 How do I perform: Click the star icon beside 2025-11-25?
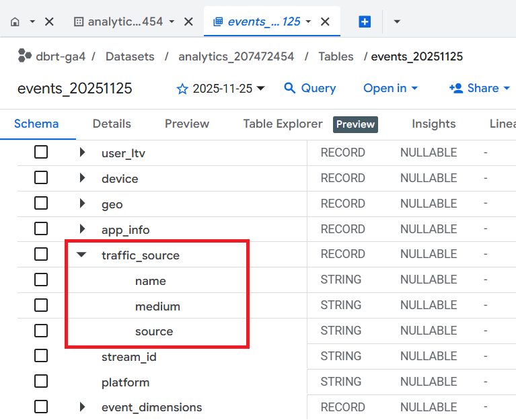click(x=182, y=89)
